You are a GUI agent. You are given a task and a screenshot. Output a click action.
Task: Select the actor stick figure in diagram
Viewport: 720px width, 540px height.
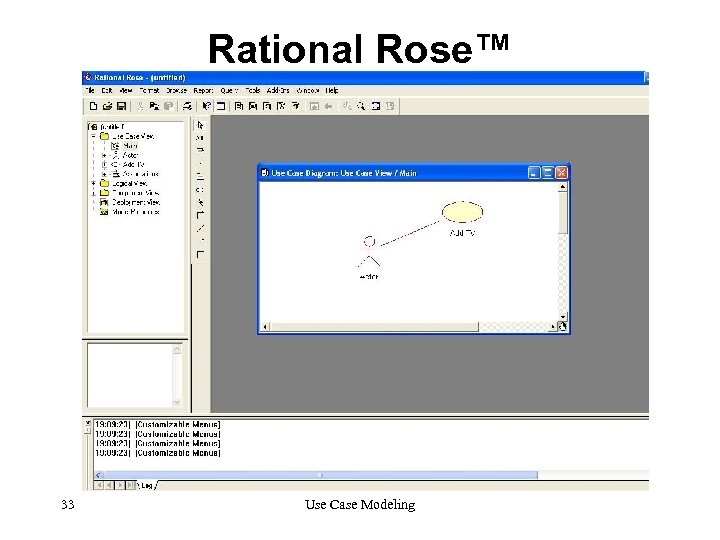(369, 253)
